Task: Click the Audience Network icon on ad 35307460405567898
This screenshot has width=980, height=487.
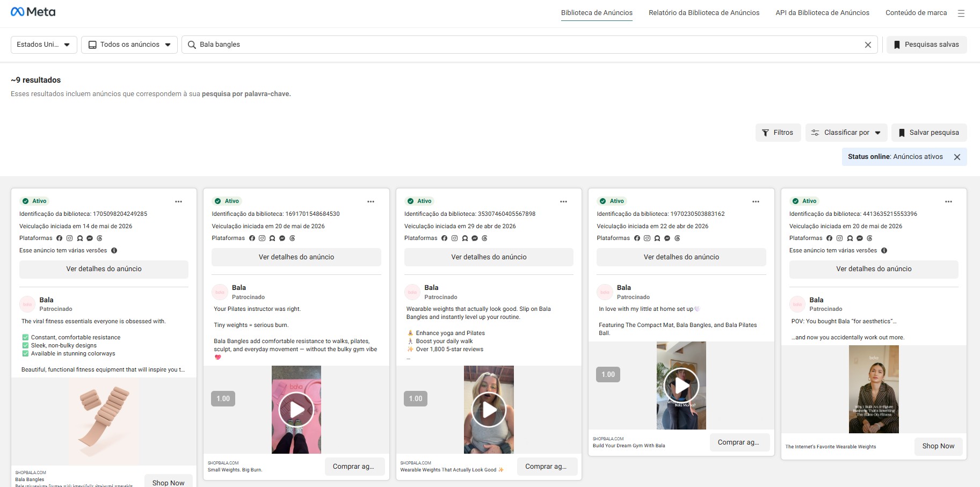Action: [464, 238]
